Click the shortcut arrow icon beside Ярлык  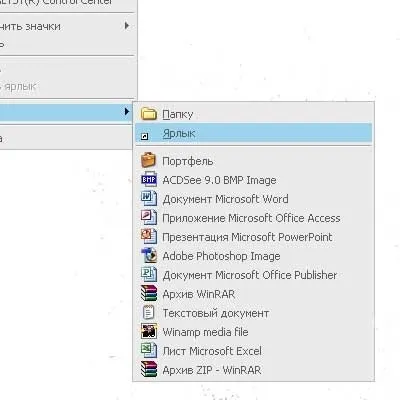coord(145,136)
